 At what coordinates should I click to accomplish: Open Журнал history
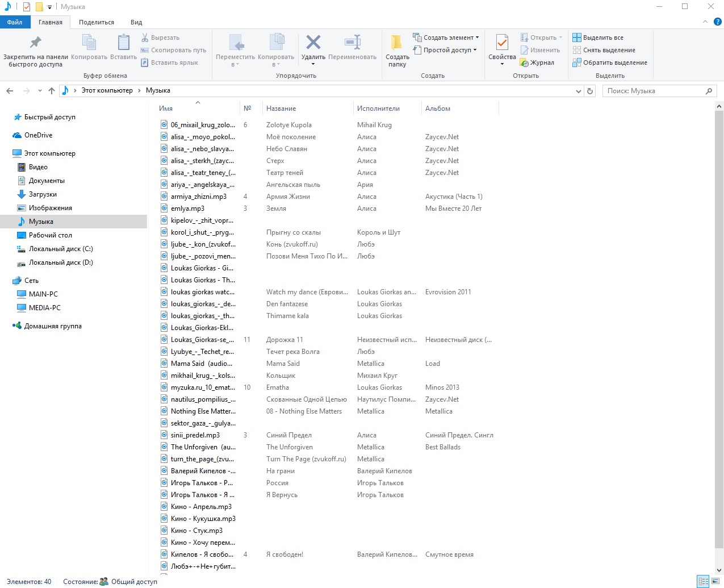tap(537, 62)
